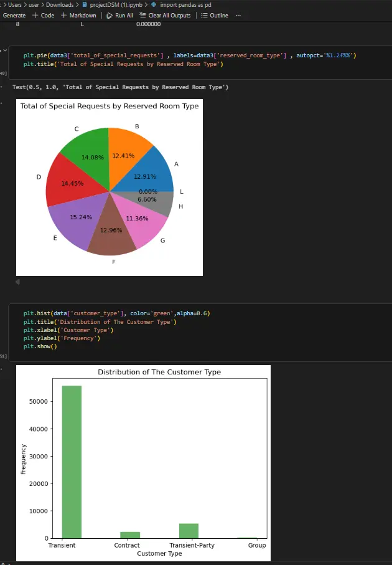Click the Python cell icon in breadcrumb

click(154, 5)
